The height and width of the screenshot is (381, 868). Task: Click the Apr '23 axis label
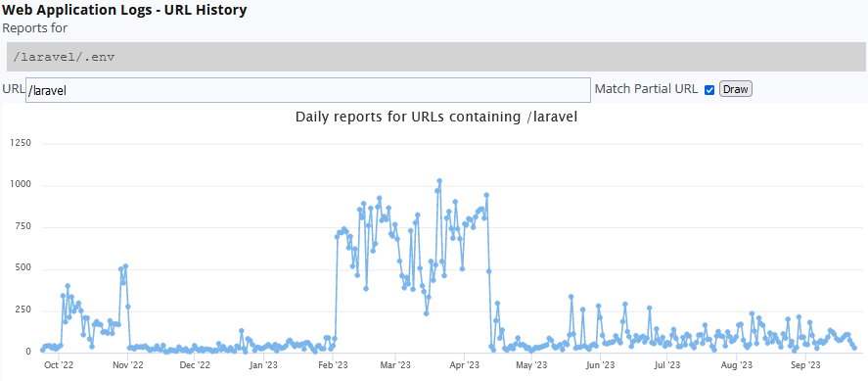pos(464,365)
